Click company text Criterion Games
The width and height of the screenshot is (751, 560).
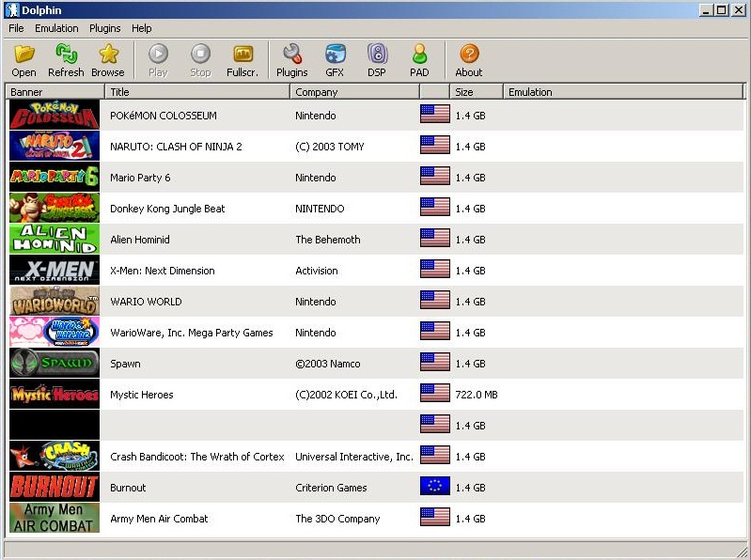tap(331, 488)
